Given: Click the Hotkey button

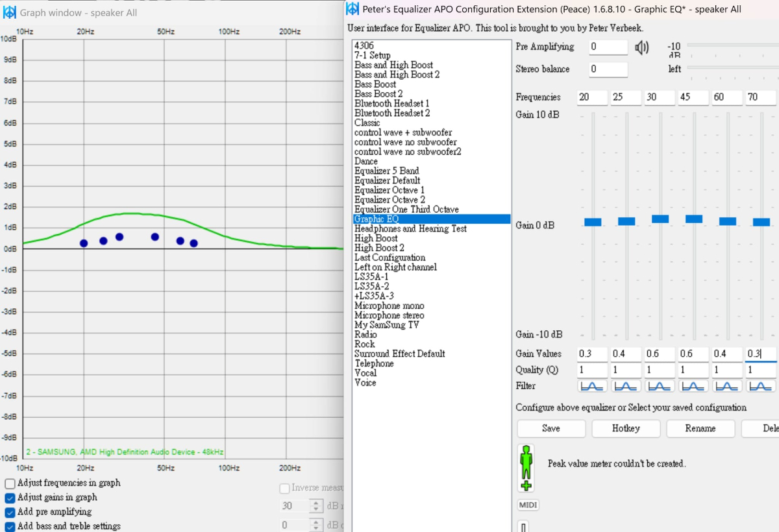Looking at the screenshot, I should (x=626, y=429).
